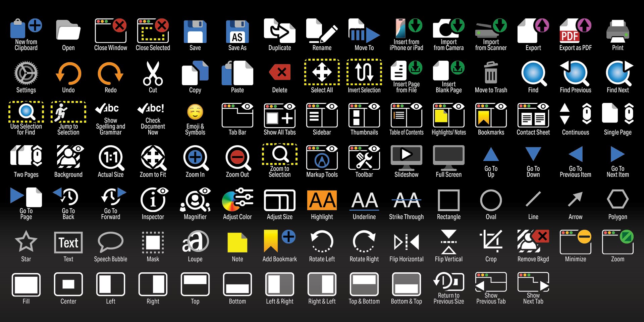Toggle the Background visibility icon

70,156
